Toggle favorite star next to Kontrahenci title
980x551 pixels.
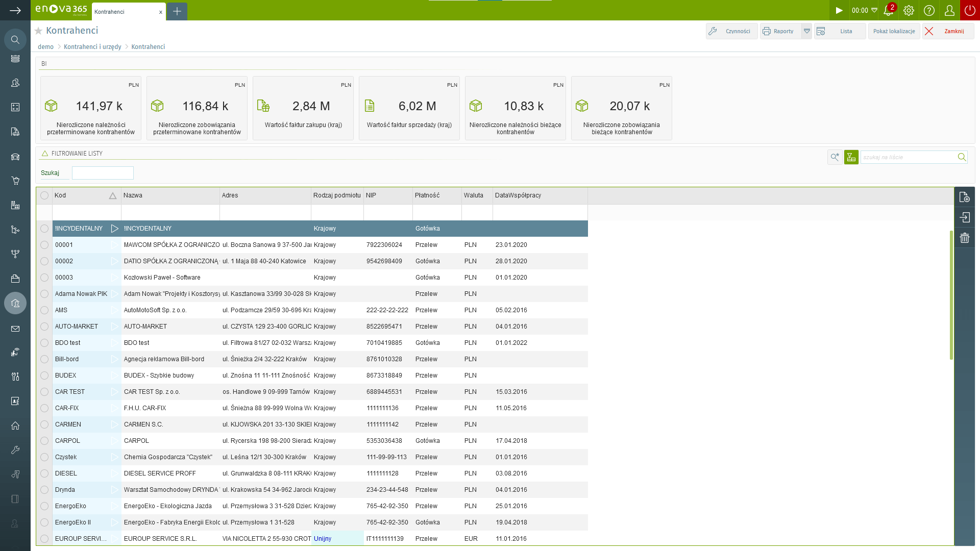coord(38,31)
